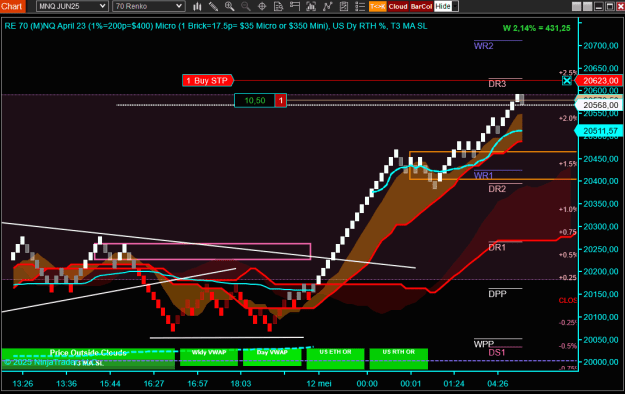Image resolution: width=625 pixels, height=394 pixels.
Task: Click the RE 70 (M)NQ April 23 chart title
Action: click(x=216, y=26)
